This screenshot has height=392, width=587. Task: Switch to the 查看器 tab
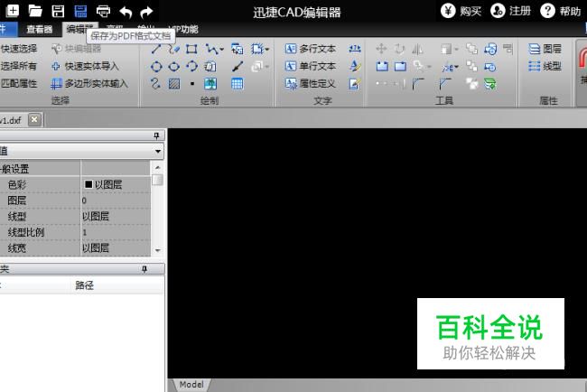pos(40,30)
